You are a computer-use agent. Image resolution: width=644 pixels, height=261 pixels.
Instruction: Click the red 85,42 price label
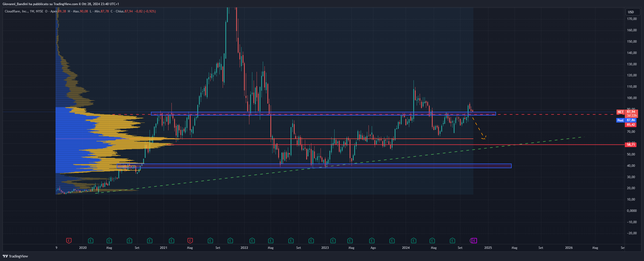(631, 125)
